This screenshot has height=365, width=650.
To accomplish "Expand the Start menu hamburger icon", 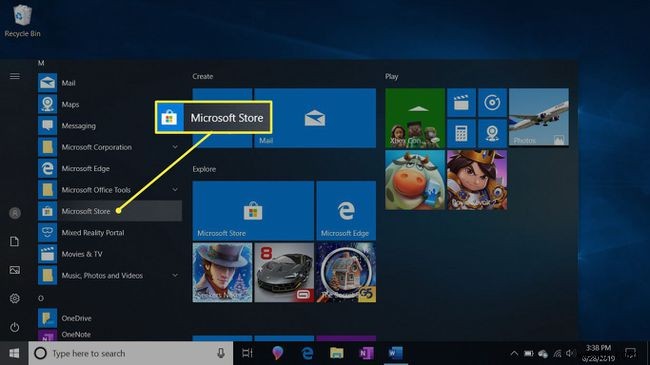I will 15,76.
